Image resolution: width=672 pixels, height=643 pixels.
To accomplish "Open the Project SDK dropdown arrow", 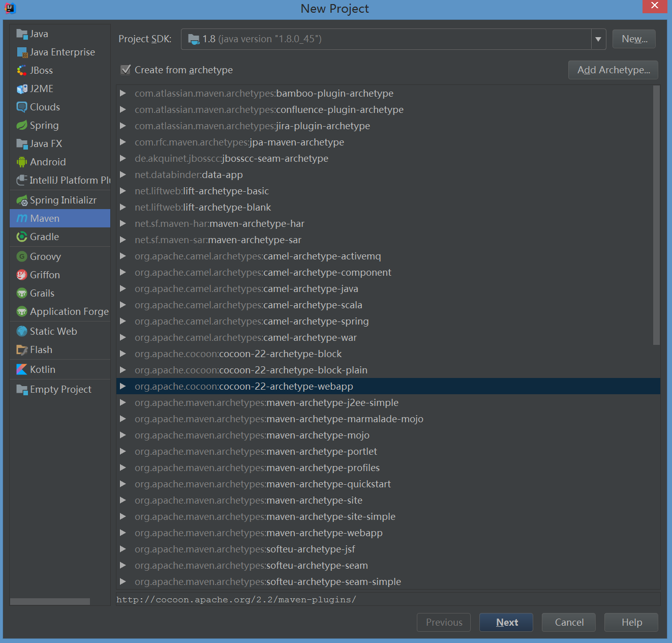I will 598,39.
